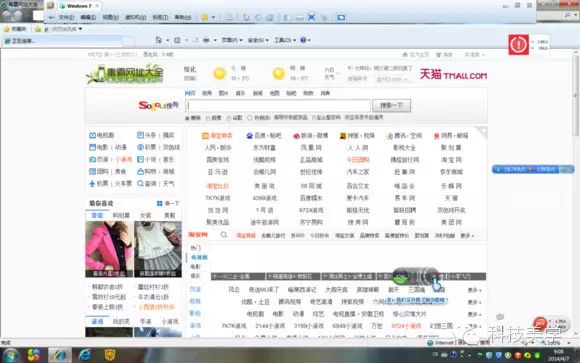Select the 女装 tab under 猜你喜欢
Viewport: 580px width, 363px height.
[x=145, y=215]
